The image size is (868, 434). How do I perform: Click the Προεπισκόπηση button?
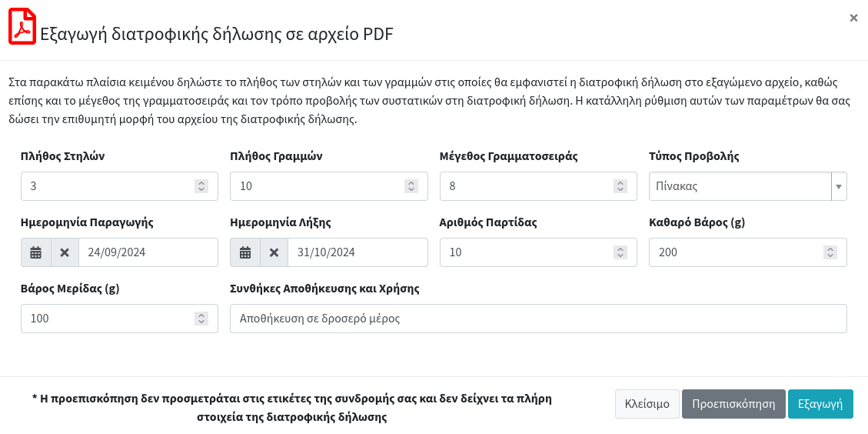[x=733, y=403]
